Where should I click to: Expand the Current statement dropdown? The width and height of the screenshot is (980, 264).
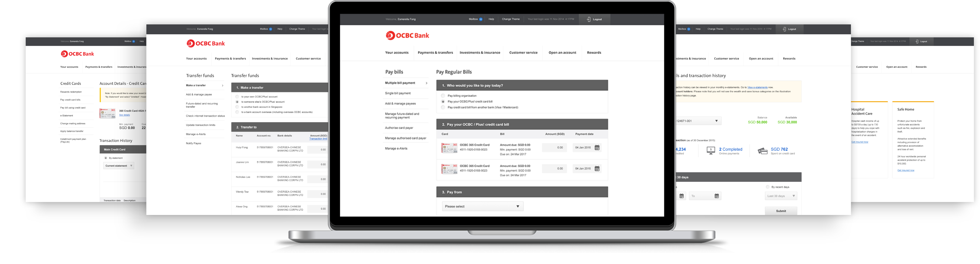pyautogui.click(x=119, y=166)
